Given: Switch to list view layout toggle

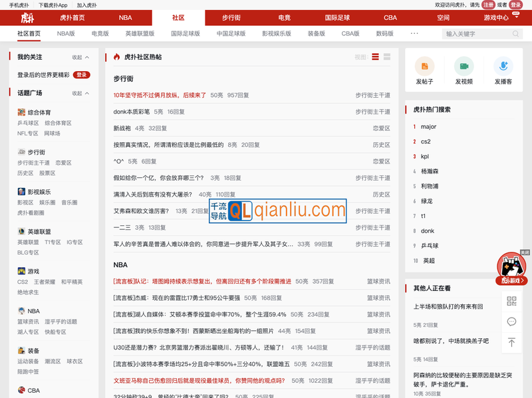Looking at the screenshot, I should click(x=376, y=57).
